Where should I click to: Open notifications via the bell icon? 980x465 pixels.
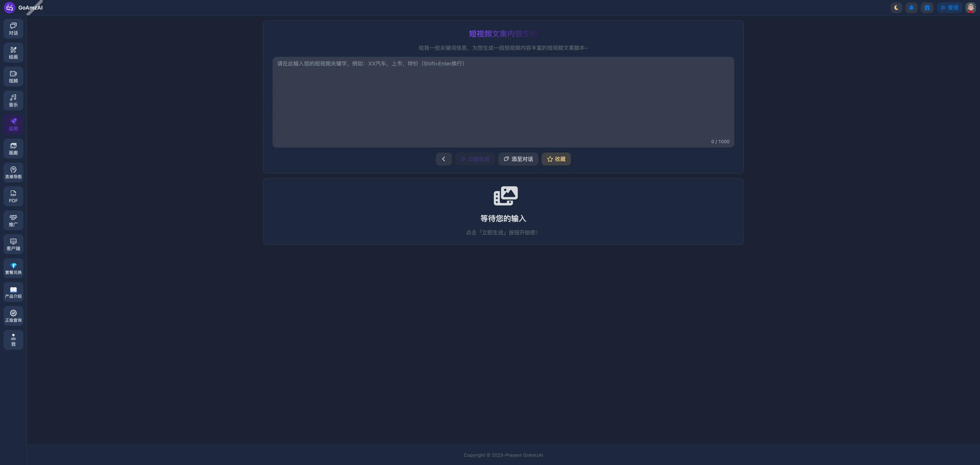coord(911,8)
